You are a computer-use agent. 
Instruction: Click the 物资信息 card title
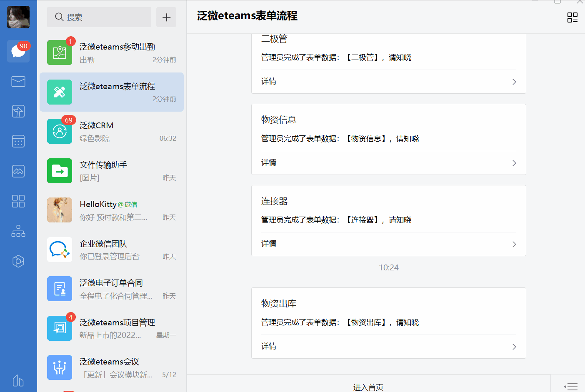[x=279, y=120]
